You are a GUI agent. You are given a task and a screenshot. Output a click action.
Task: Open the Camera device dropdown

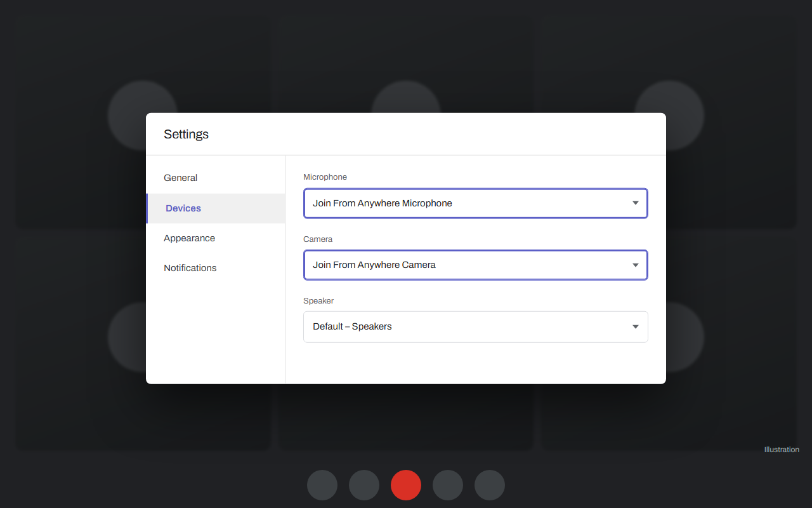pos(476,265)
